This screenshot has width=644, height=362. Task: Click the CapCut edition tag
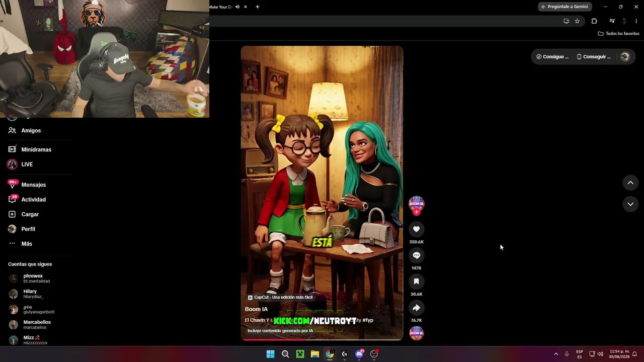point(280,298)
